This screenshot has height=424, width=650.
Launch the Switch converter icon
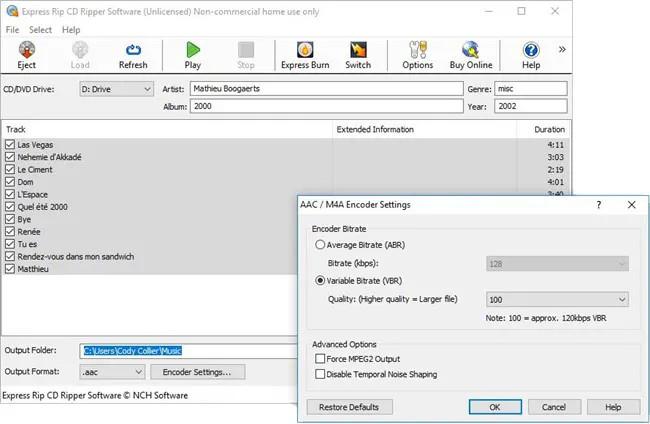[x=358, y=54]
